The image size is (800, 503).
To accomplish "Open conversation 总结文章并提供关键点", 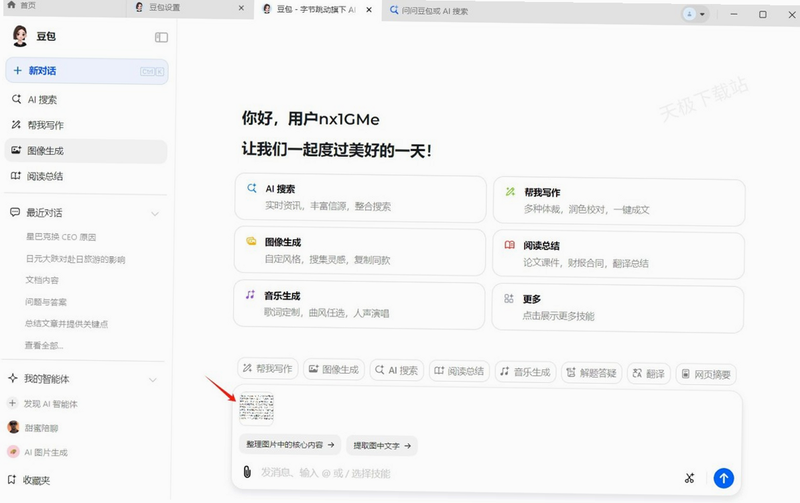I will click(66, 324).
